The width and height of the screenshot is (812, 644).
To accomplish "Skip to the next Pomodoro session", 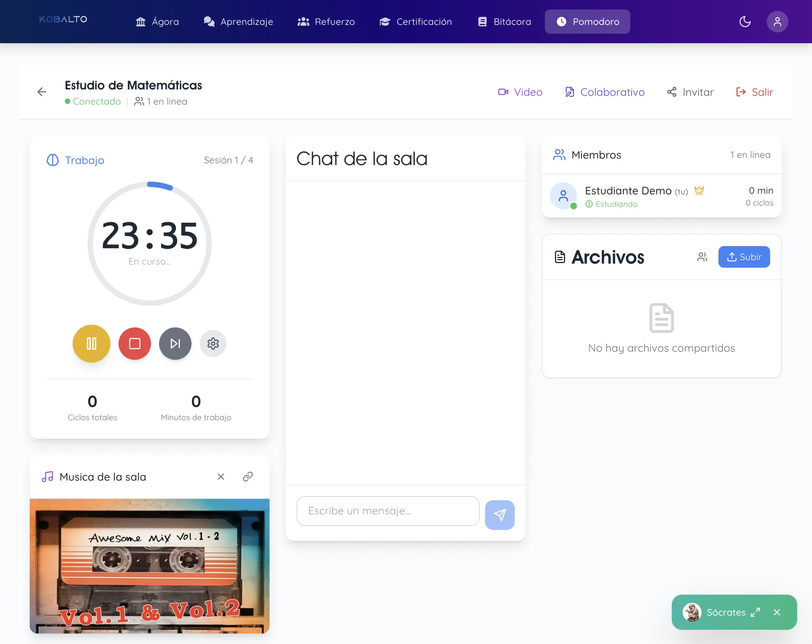I will (175, 343).
